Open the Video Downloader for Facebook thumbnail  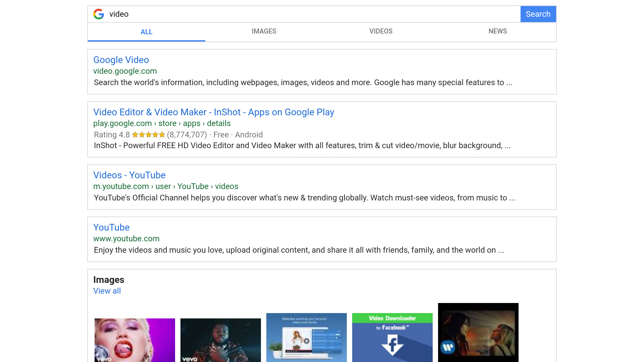click(392, 337)
